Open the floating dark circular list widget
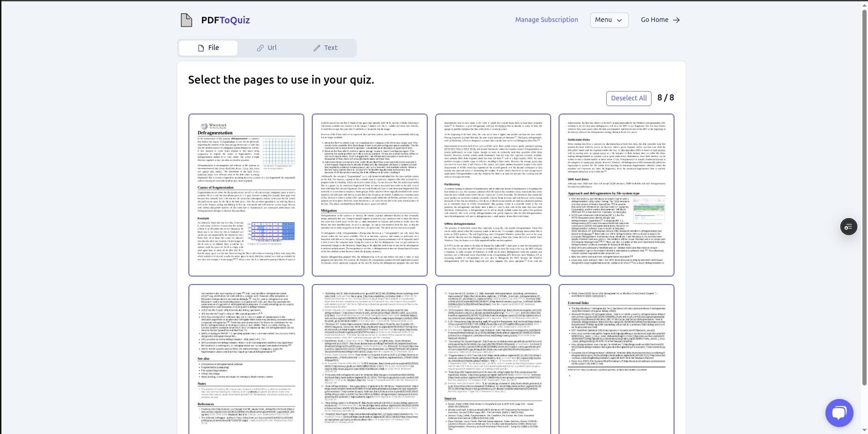 (x=848, y=227)
